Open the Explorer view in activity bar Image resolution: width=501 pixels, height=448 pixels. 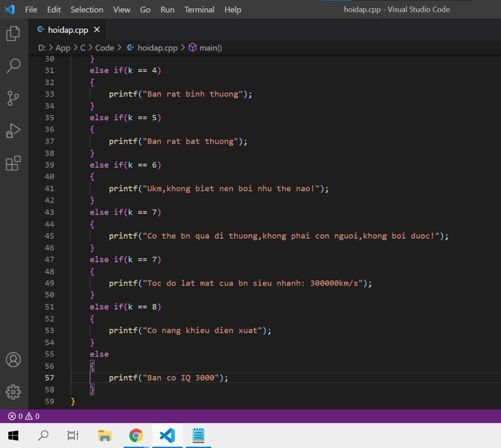coord(13,33)
